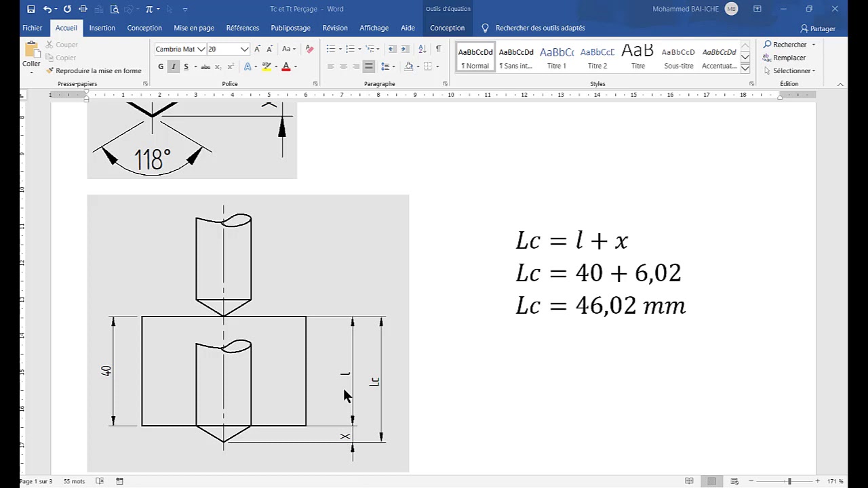
Task: Expand the Rechercher dropdown arrow
Action: click(x=813, y=45)
